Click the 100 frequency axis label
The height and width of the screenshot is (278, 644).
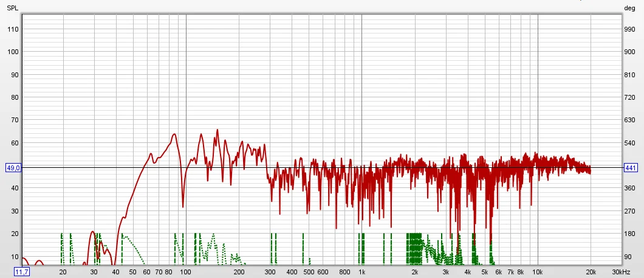pyautogui.click(x=186, y=272)
